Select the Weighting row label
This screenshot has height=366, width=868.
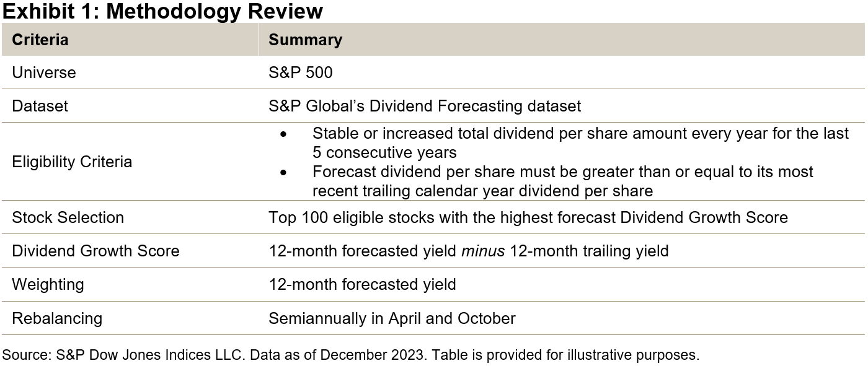(48, 284)
